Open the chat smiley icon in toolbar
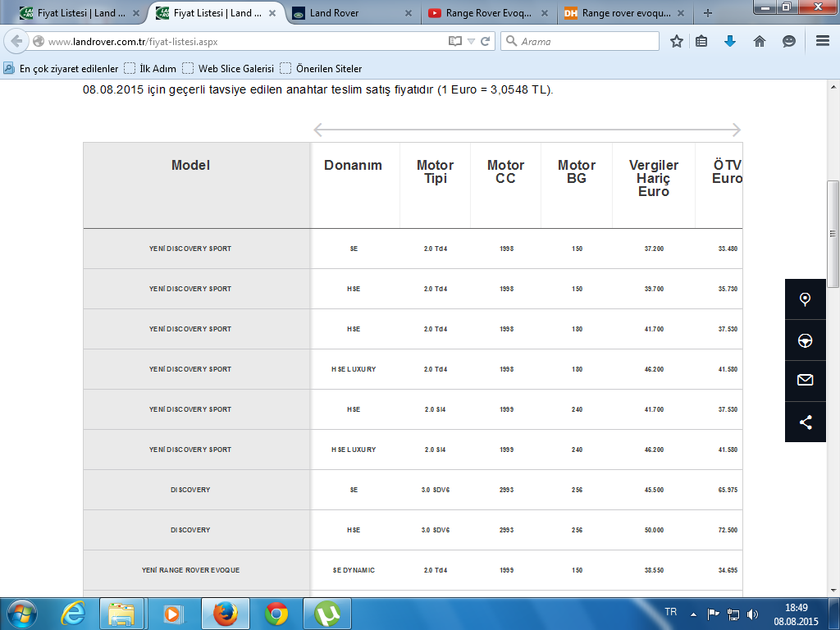The width and height of the screenshot is (840, 630). coord(788,41)
